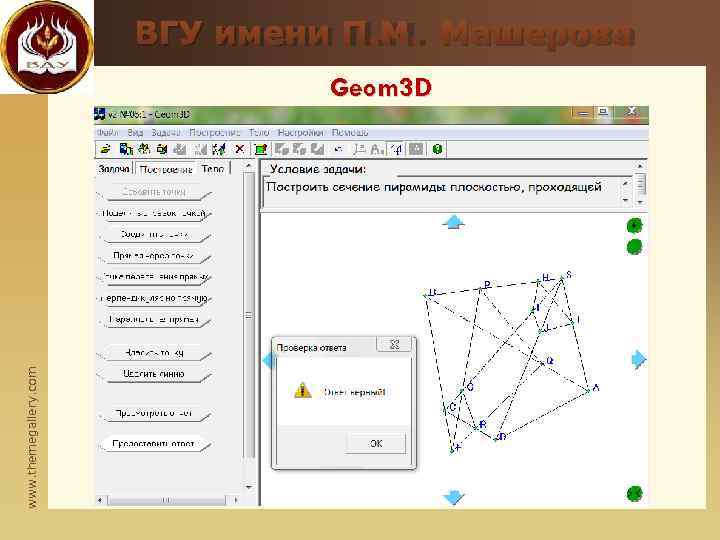Open the Построение menu
This screenshot has height=540, width=720.
coord(214,133)
